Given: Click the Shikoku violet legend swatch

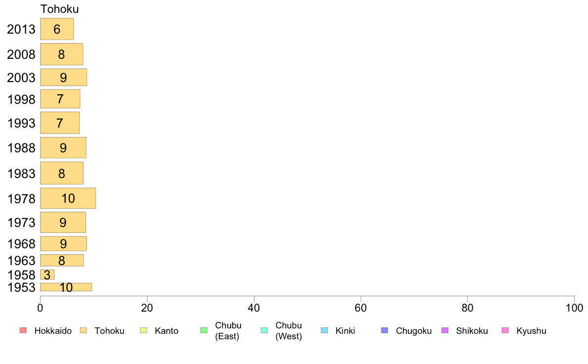Looking at the screenshot, I should (x=445, y=330).
